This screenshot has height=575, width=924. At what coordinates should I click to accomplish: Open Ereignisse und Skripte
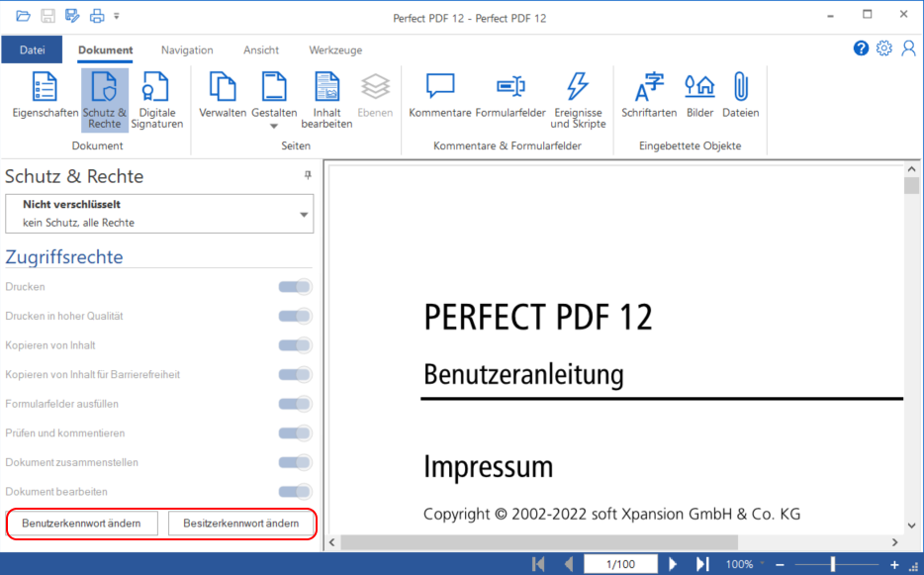(x=577, y=99)
